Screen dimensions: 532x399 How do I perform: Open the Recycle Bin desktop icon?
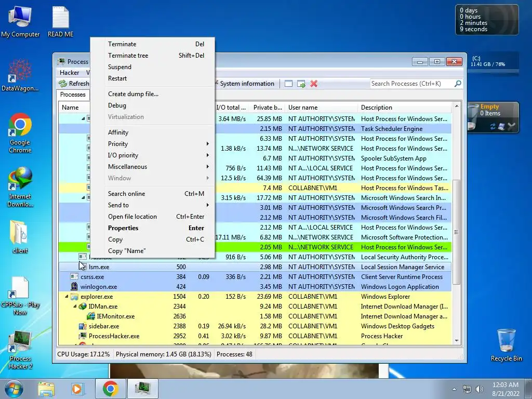[x=506, y=345]
